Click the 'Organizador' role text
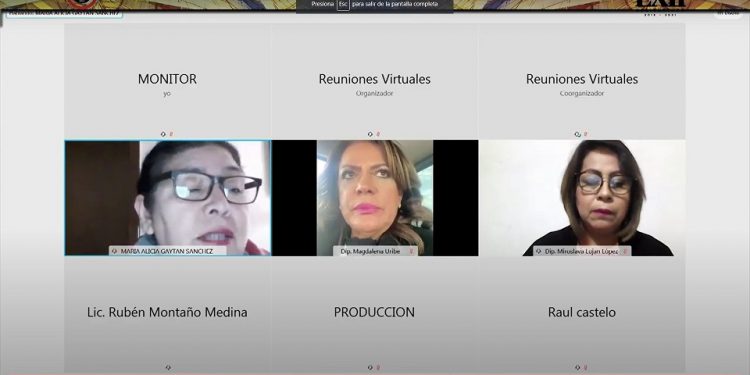This screenshot has height=375, width=750. tap(375, 94)
